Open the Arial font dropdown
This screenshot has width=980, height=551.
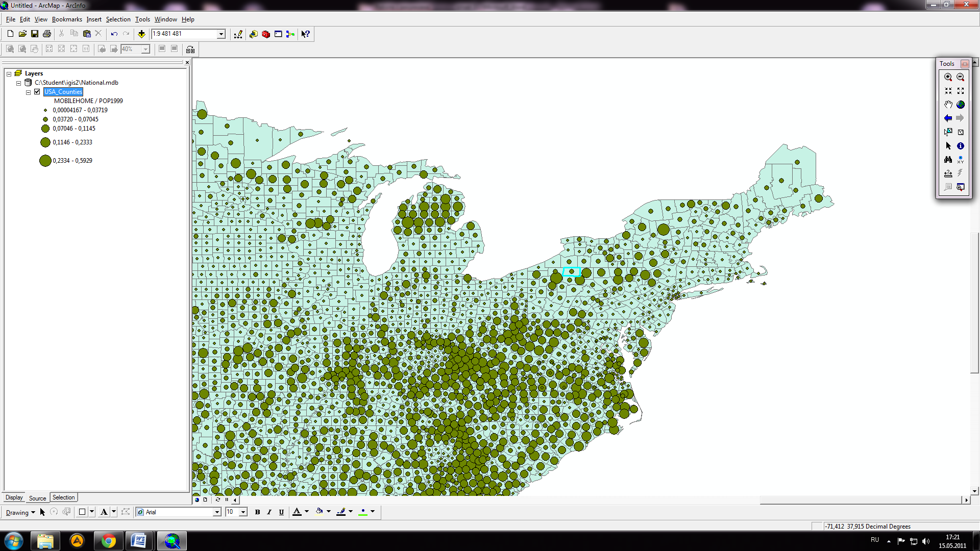tap(217, 512)
